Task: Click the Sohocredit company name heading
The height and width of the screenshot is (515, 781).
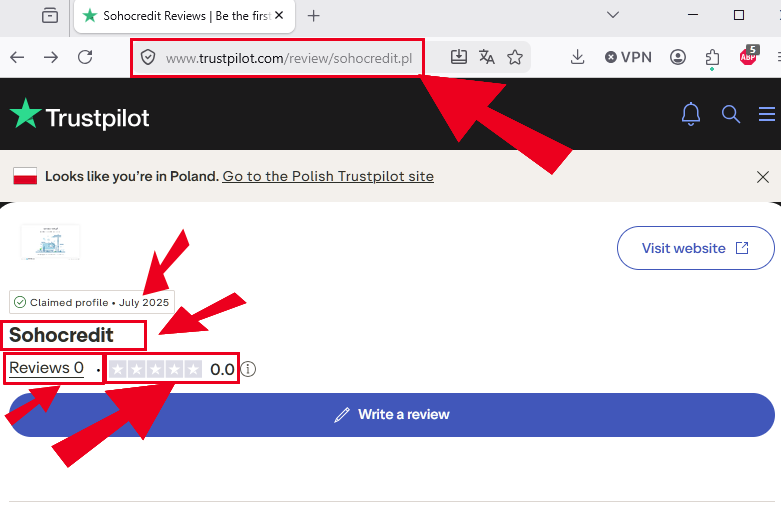Action: pos(61,335)
